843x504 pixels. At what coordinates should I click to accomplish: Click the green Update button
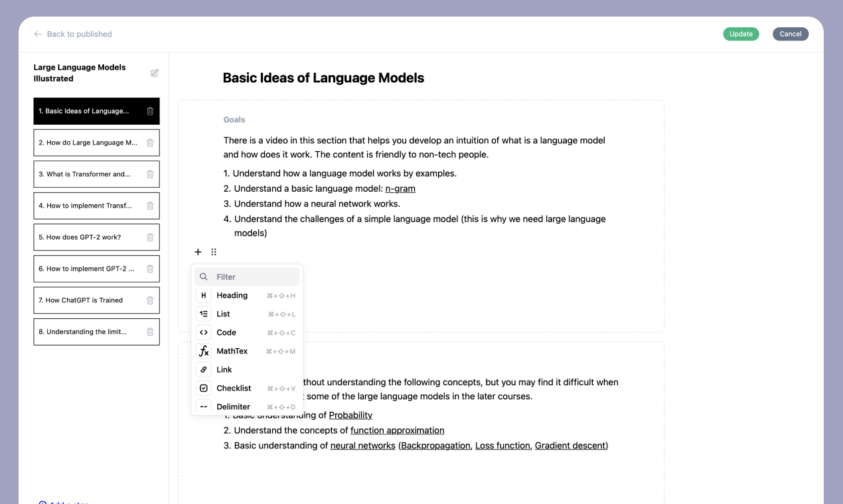tap(741, 34)
